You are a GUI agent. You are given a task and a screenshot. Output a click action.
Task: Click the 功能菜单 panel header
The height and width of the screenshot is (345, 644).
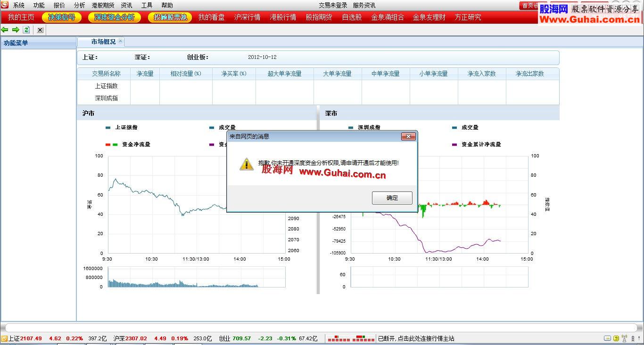click(x=38, y=43)
